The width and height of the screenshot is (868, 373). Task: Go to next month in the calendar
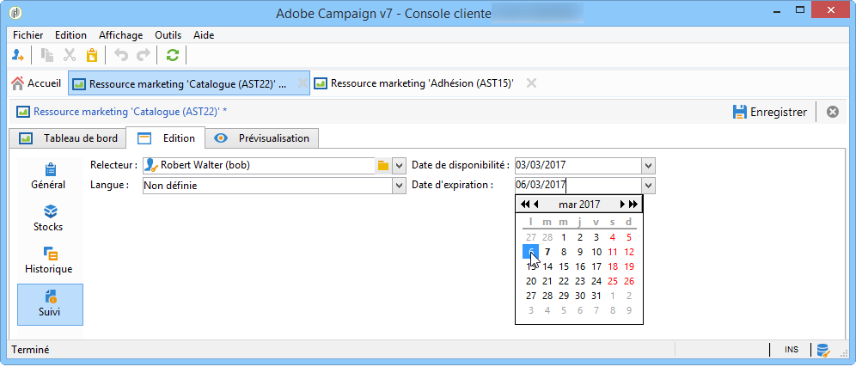tap(622, 205)
